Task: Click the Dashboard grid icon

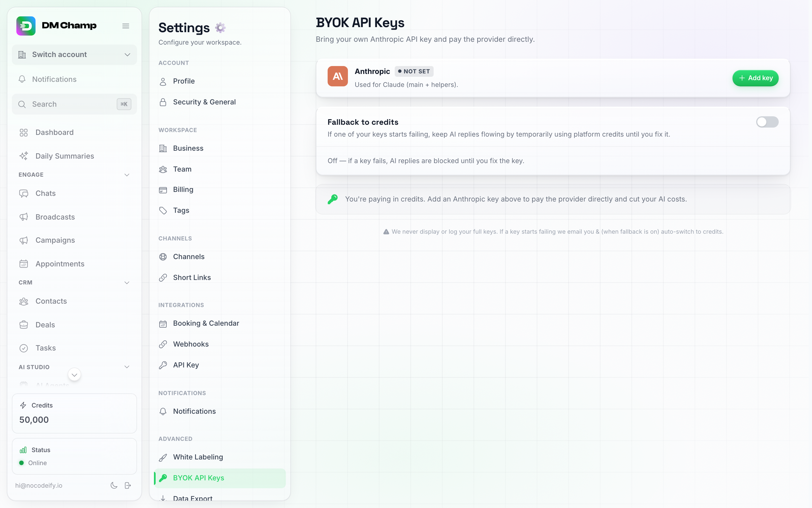Action: [x=23, y=132]
